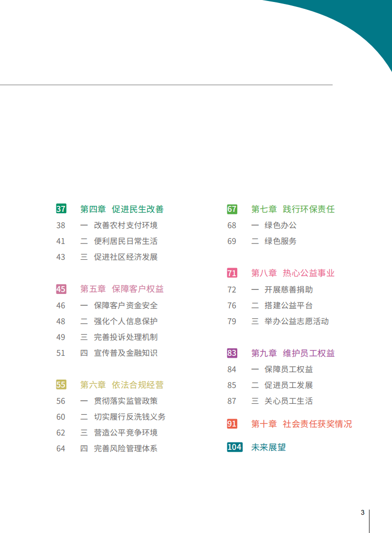This screenshot has height=533, width=392.
Task: Go to entry 二 便利居民日常生活
Action: click(119, 242)
